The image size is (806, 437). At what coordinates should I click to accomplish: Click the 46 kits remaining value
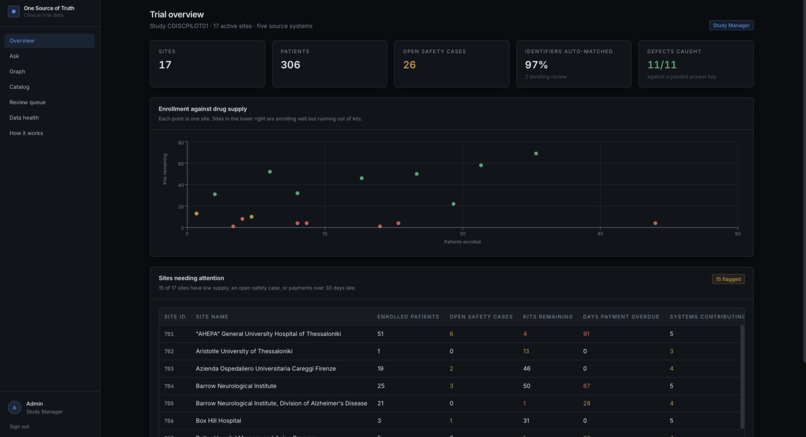526,369
